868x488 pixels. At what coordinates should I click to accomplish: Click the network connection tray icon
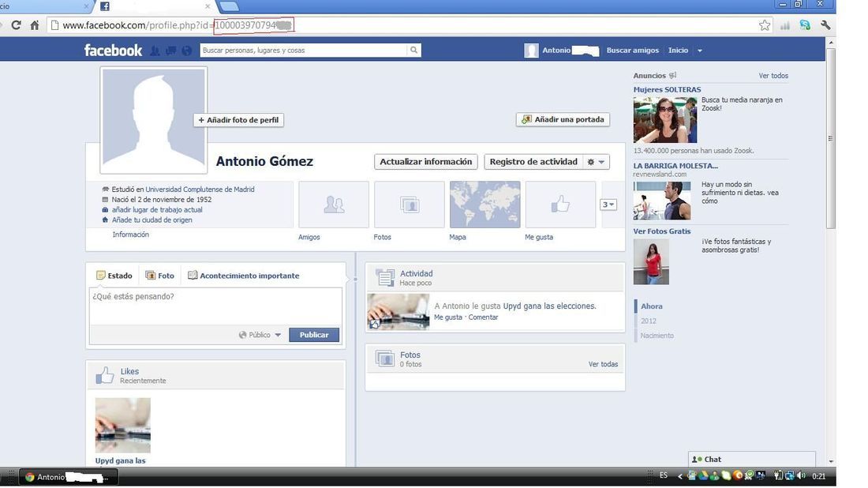(789, 475)
